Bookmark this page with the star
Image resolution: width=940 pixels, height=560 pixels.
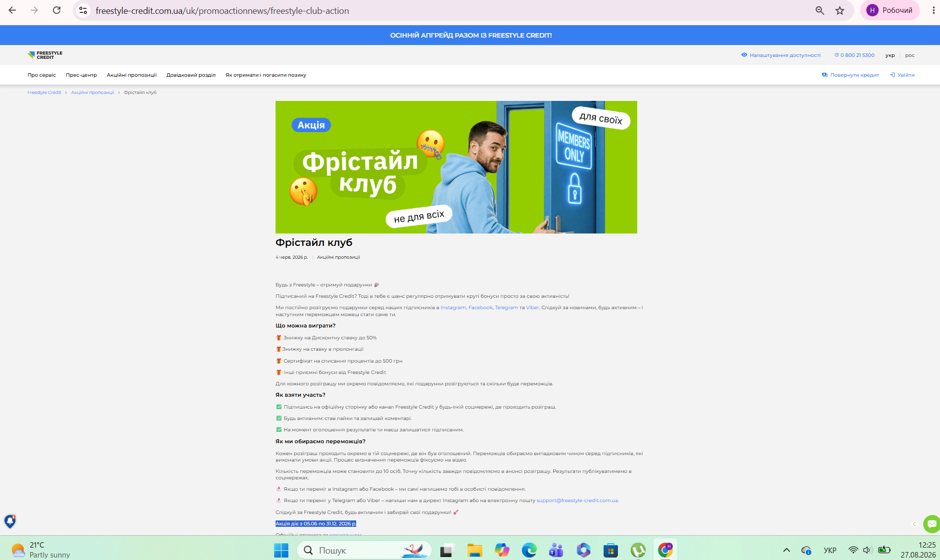(840, 10)
